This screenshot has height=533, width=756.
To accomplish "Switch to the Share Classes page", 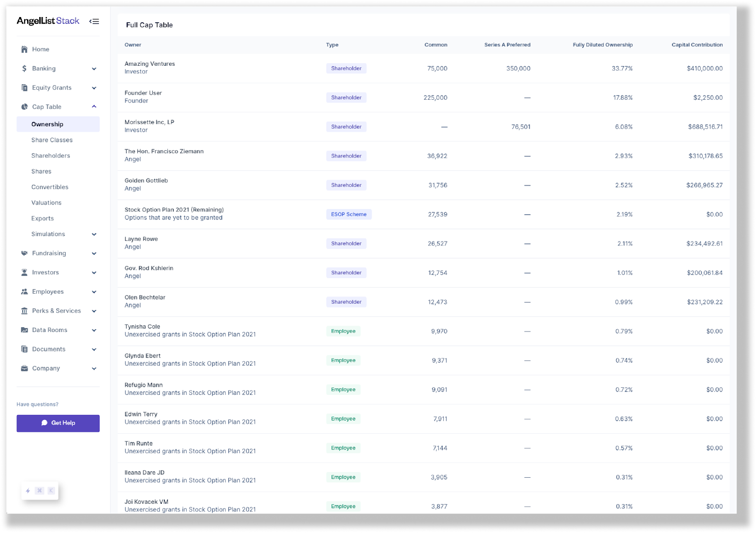I will pos(52,140).
